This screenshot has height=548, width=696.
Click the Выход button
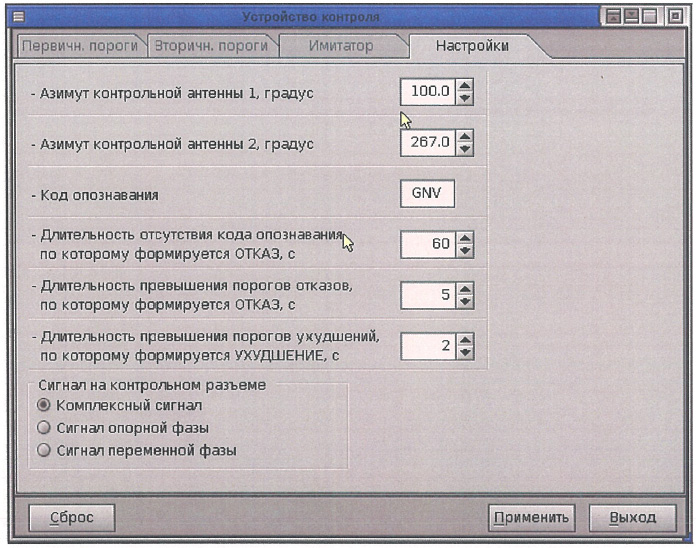pos(633,518)
